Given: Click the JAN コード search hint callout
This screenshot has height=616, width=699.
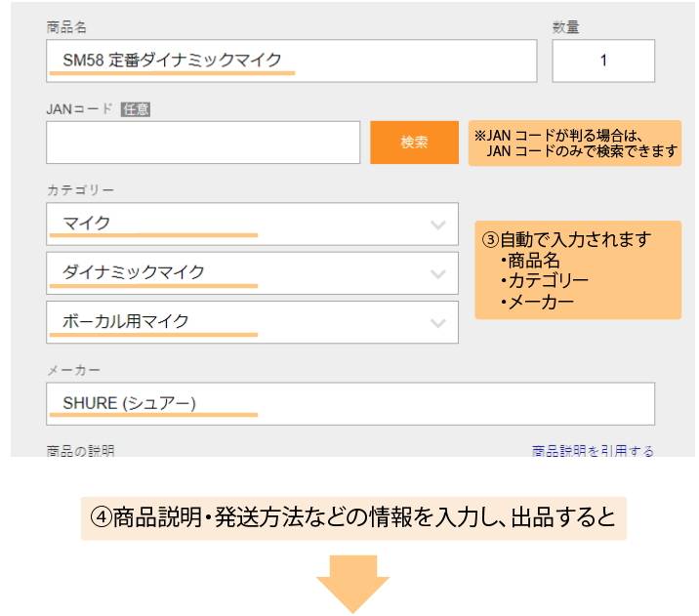Looking at the screenshot, I should click(574, 144).
